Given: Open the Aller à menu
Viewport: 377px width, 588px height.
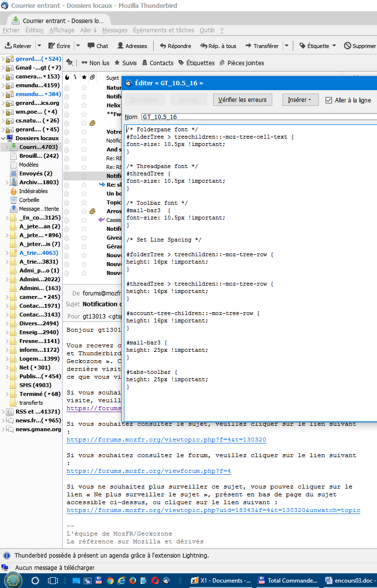Looking at the screenshot, I should click(88, 30).
